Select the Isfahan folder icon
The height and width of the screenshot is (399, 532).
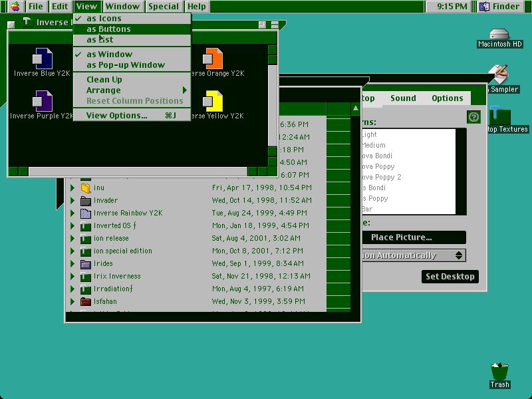coord(86,302)
